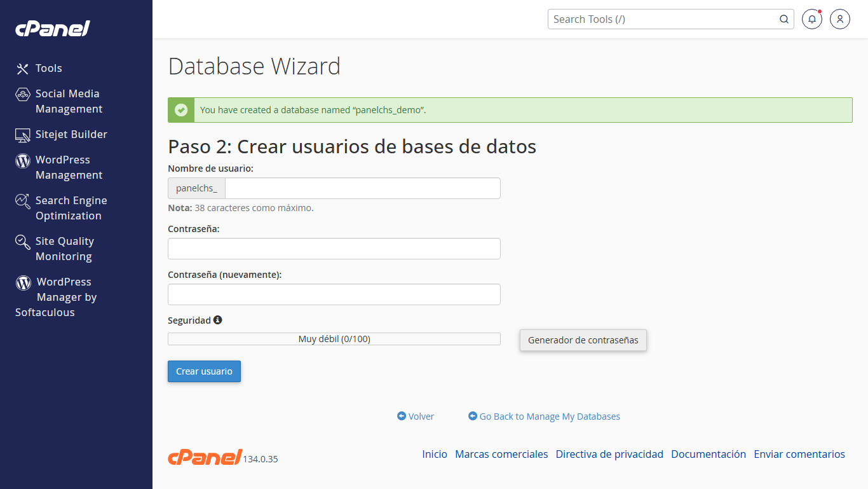This screenshot has width=868, height=489.
Task: Open Site Quality Monitoring
Action: click(x=64, y=249)
